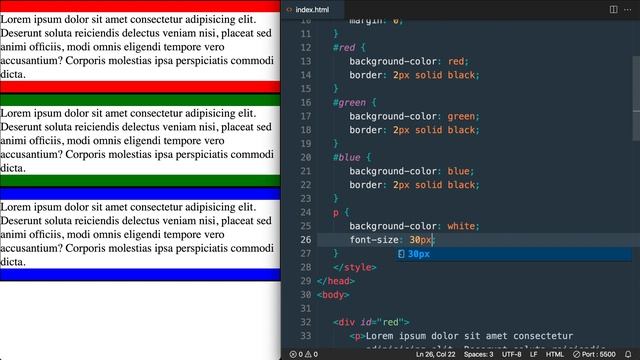Click the paragraph inside the blue box in preview
Viewport: 640px width, 360px height.
[140, 234]
